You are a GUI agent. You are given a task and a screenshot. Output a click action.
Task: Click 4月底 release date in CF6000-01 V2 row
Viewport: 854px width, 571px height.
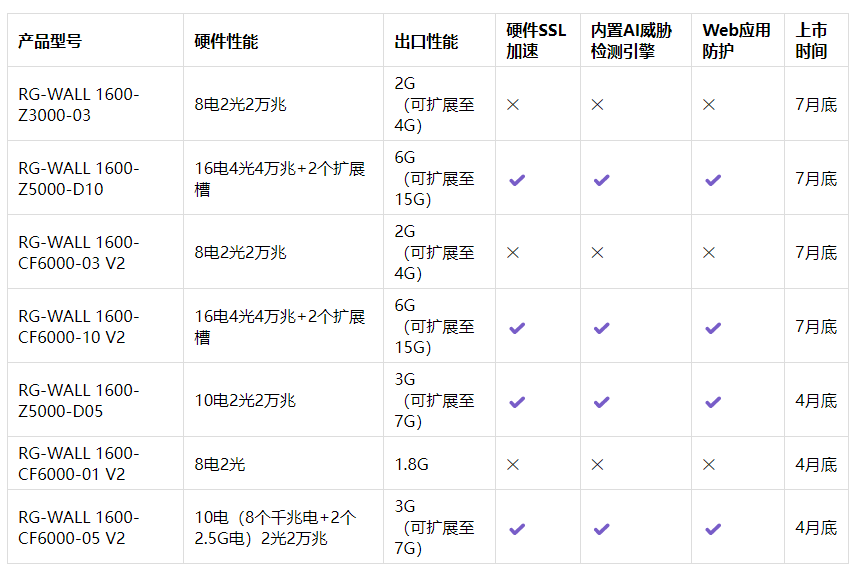(x=816, y=464)
